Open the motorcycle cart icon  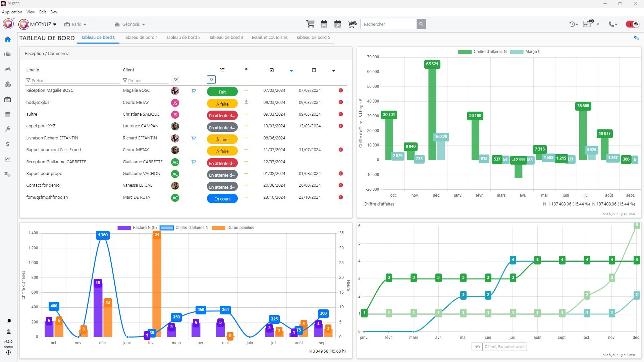pos(352,24)
